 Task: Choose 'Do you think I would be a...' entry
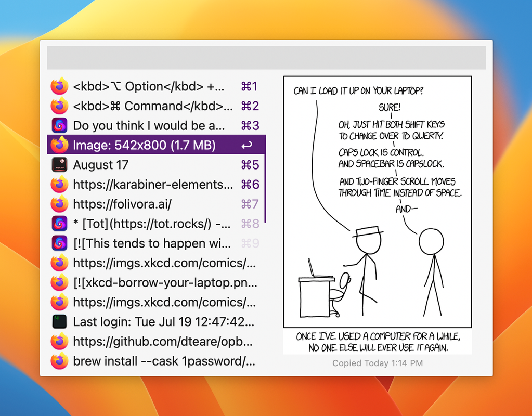pyautogui.click(x=157, y=125)
